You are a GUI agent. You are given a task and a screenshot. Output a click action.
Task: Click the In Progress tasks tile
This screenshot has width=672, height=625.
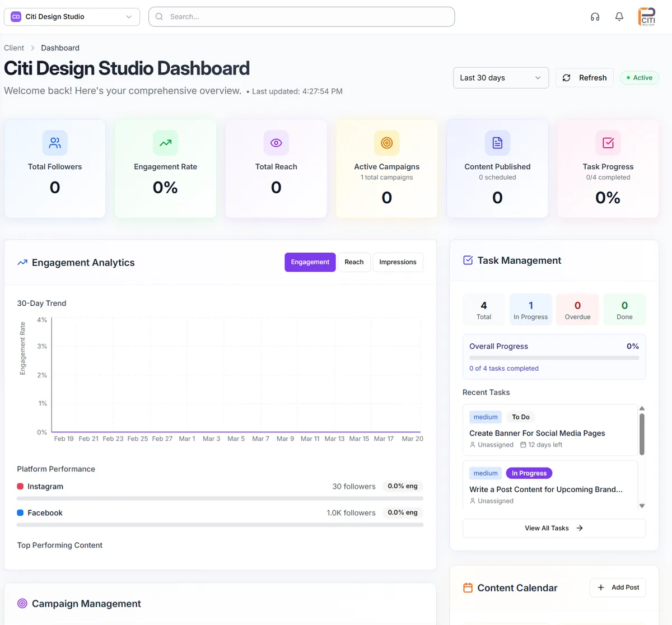[x=531, y=310]
